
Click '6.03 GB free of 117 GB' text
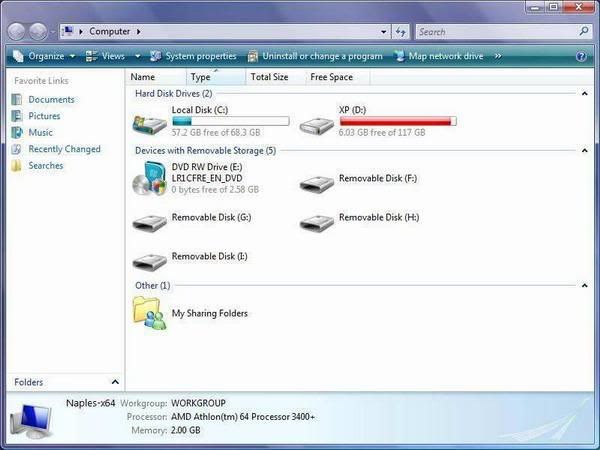(x=382, y=132)
